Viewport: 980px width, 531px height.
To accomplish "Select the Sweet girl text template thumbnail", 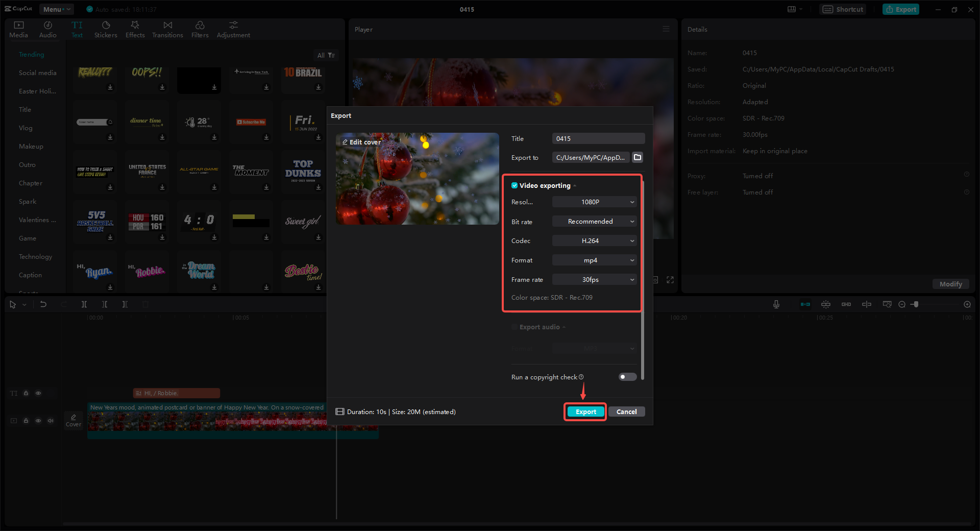I will click(x=303, y=222).
